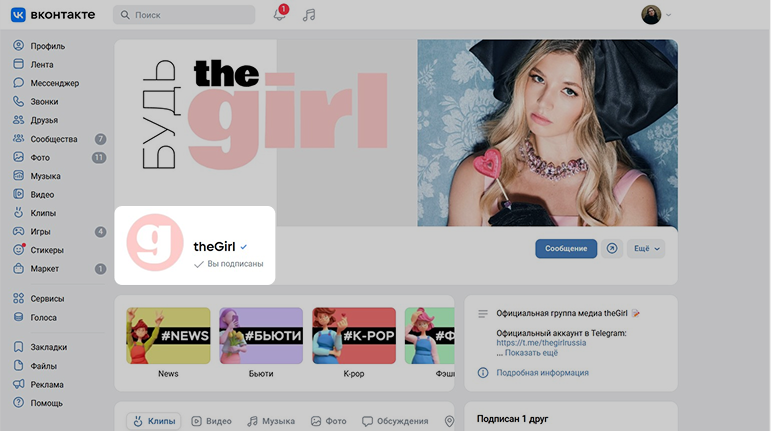Viewport: 771px width, 431px height.
Task: Expand the 'Ещё' dropdown menu
Action: 645,248
